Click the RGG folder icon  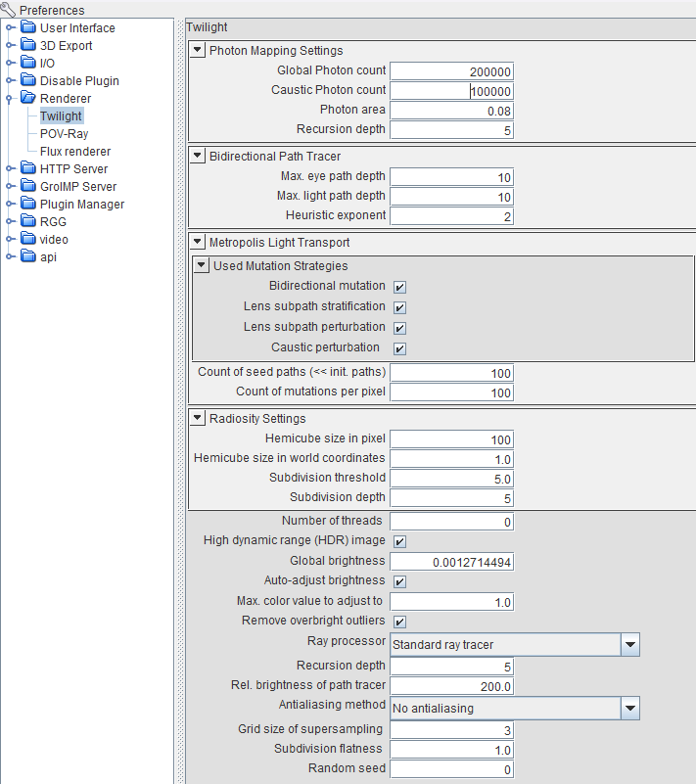[28, 221]
